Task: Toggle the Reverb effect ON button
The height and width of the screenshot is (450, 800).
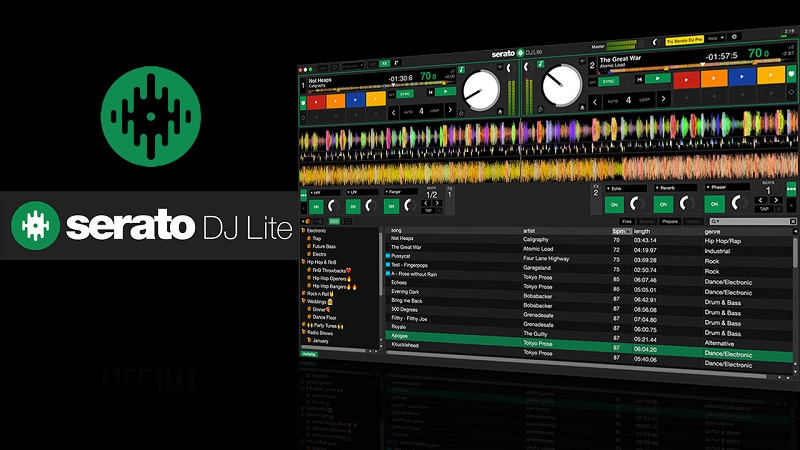Action: point(663,204)
